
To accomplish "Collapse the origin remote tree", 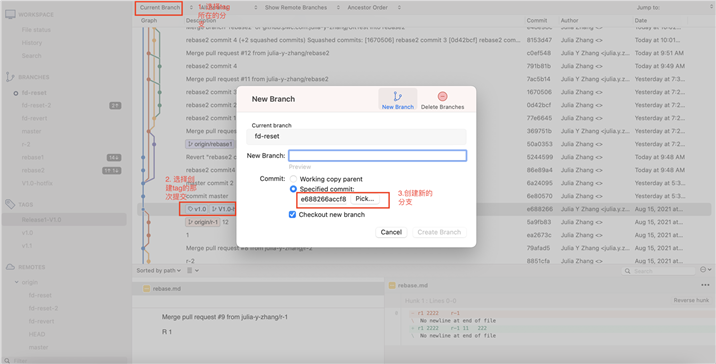I will pyautogui.click(x=16, y=282).
